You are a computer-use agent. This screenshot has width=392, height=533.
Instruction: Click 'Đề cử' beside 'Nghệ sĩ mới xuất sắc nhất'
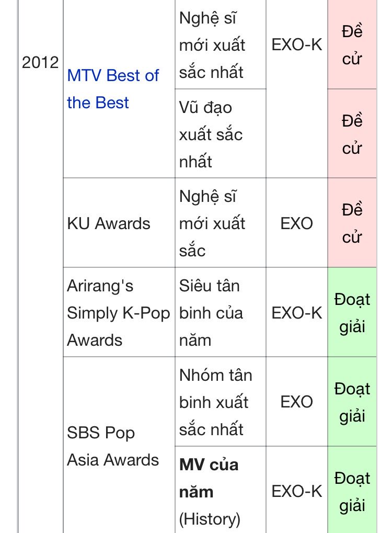[352, 45]
